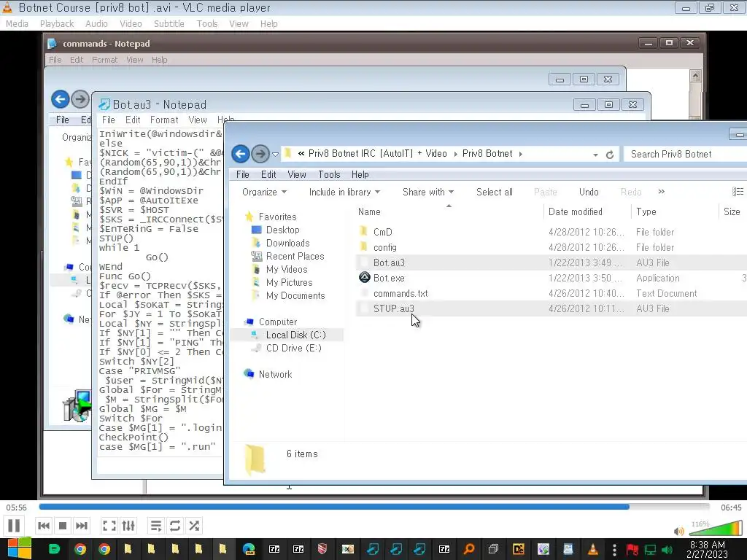Open Organize dropdown in Explorer toolbar
Viewport: 747px width, 560px height.
pyautogui.click(x=264, y=192)
